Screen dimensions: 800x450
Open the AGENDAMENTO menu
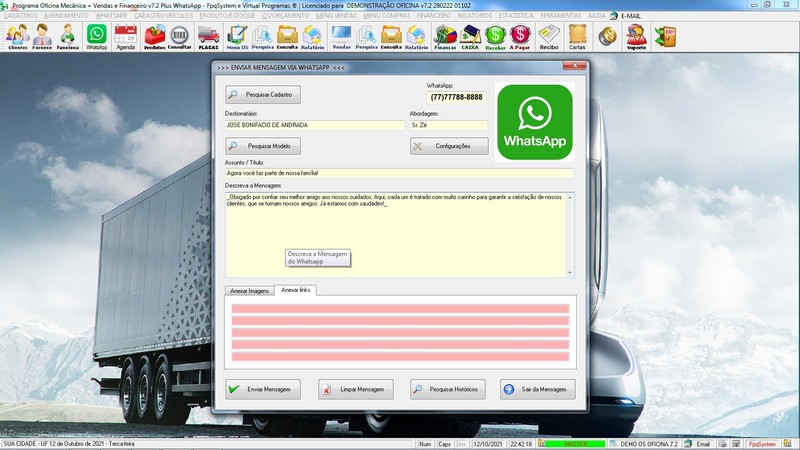[x=66, y=16]
